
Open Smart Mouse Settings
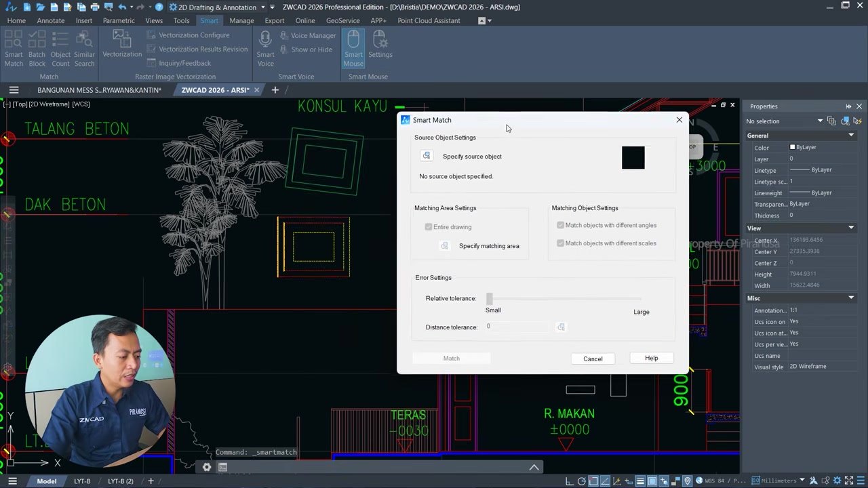coord(380,44)
